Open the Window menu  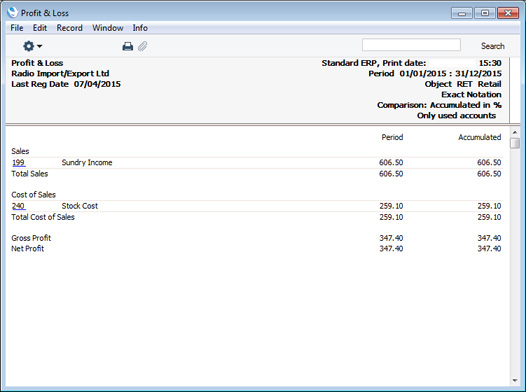point(108,28)
